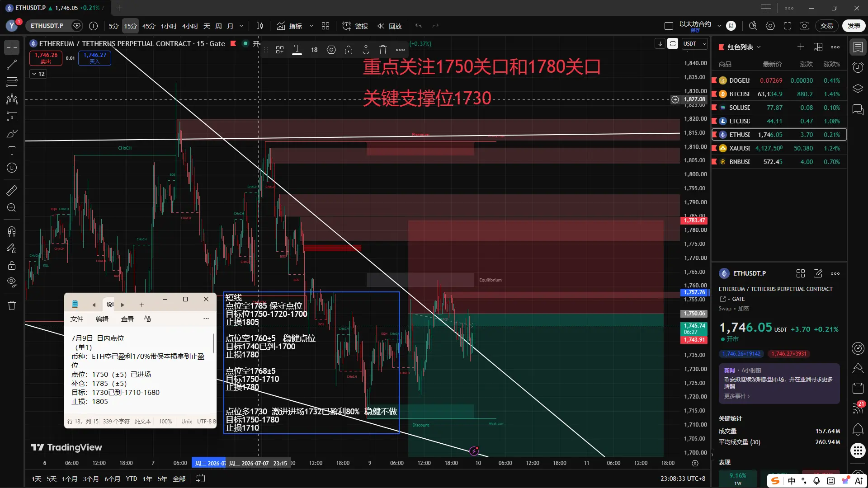The height and width of the screenshot is (488, 868).
Task: Select the 5分 timeframe
Action: (x=113, y=26)
